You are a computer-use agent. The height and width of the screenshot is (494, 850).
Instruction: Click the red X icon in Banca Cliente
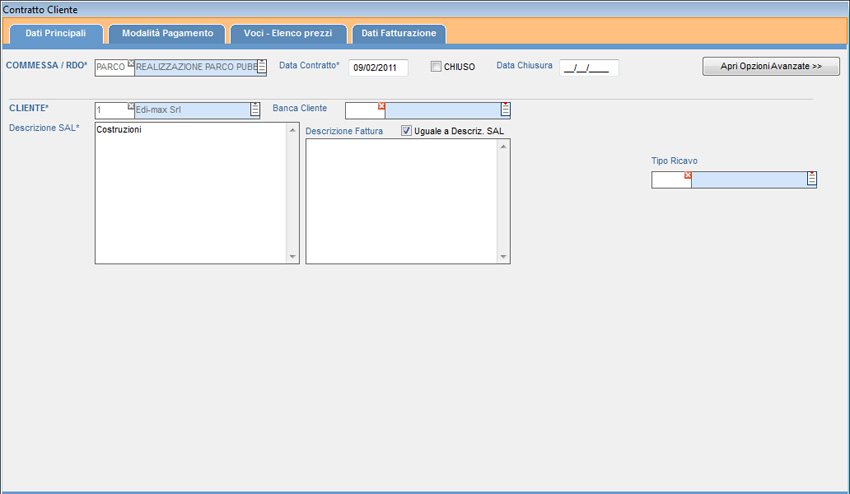point(381,106)
